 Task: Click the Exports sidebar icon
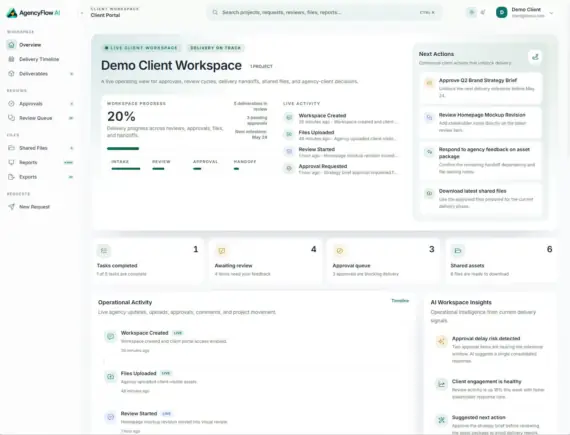[x=11, y=177]
